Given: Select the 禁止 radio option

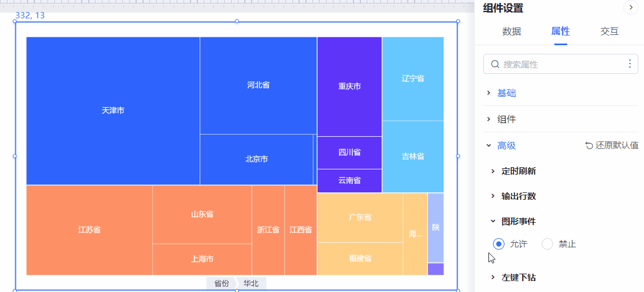Looking at the screenshot, I should 547,244.
